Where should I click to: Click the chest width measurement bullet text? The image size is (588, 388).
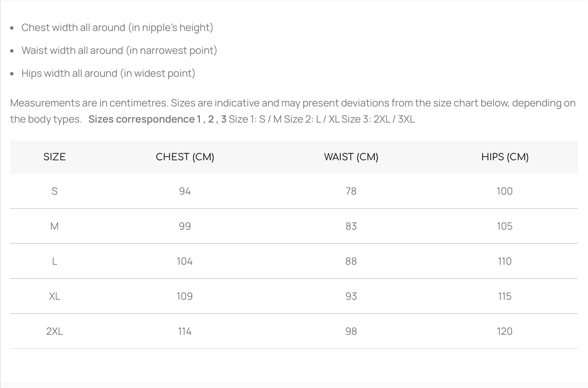click(117, 28)
